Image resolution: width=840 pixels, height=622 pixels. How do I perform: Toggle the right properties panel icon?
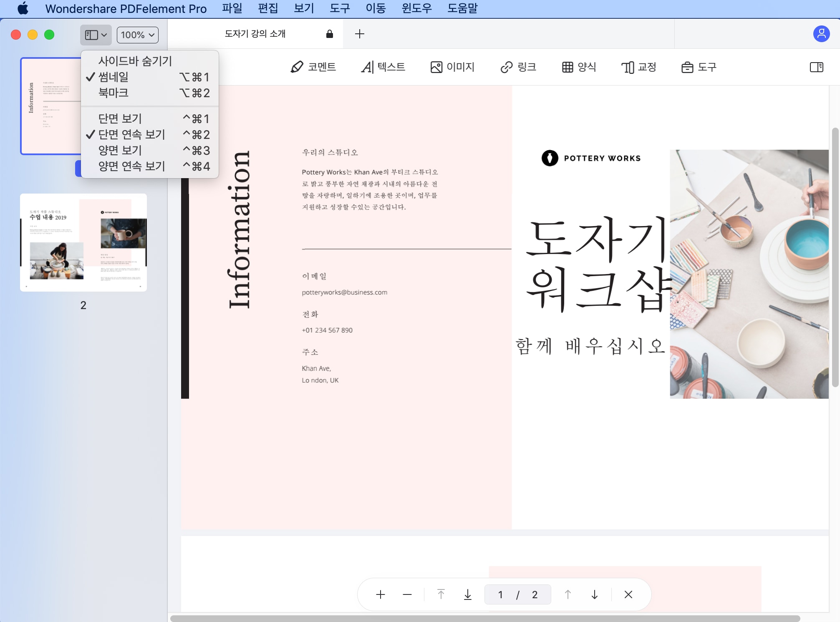[816, 67]
